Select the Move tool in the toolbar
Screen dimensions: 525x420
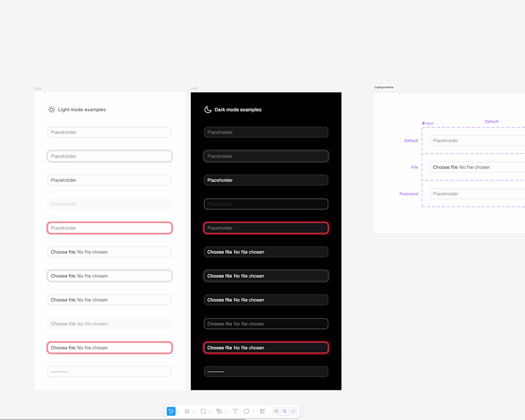coord(171,411)
